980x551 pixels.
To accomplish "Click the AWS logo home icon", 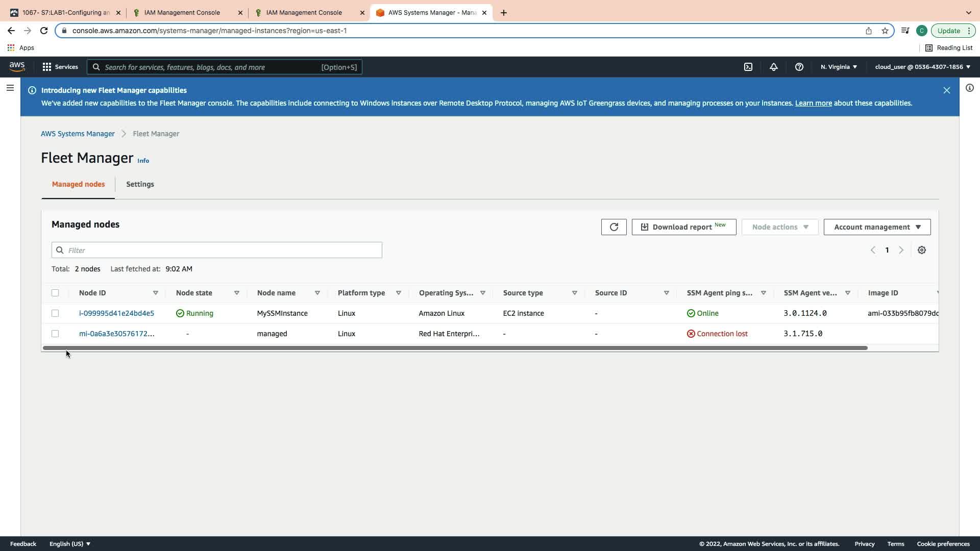I will click(17, 67).
